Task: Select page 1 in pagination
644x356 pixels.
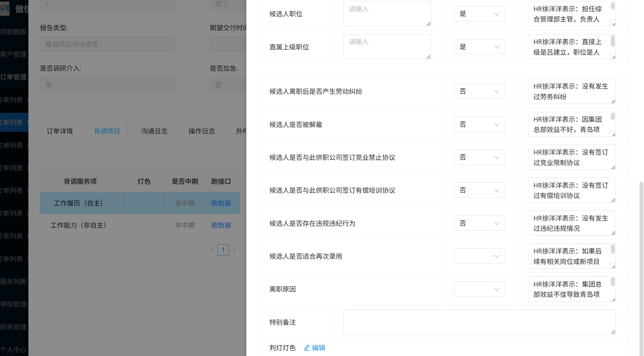Action: [x=223, y=250]
